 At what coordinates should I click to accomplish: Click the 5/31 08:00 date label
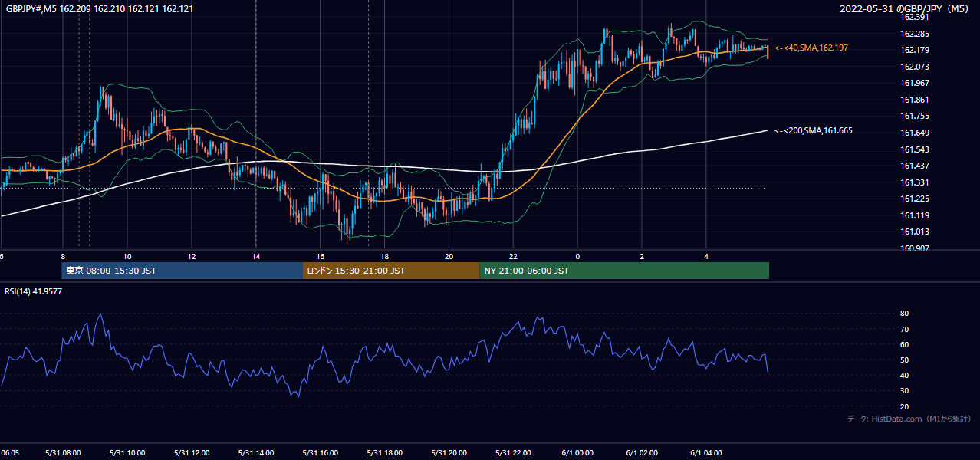pos(62,453)
